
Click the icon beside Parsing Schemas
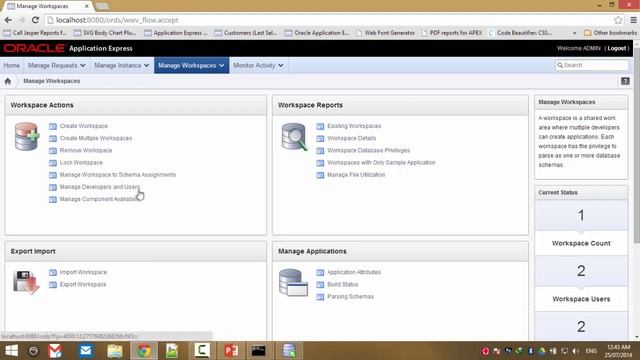320,297
